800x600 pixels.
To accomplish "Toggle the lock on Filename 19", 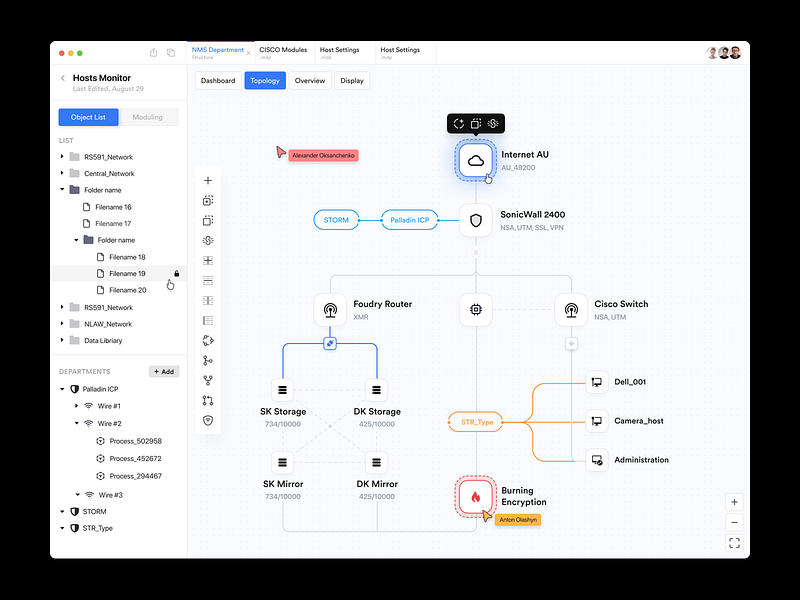I will tap(175, 273).
